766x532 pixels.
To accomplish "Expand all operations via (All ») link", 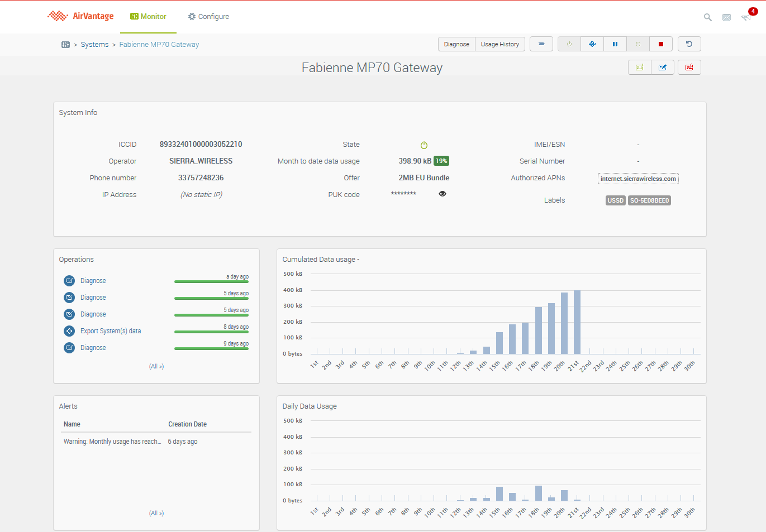I will click(x=156, y=367).
